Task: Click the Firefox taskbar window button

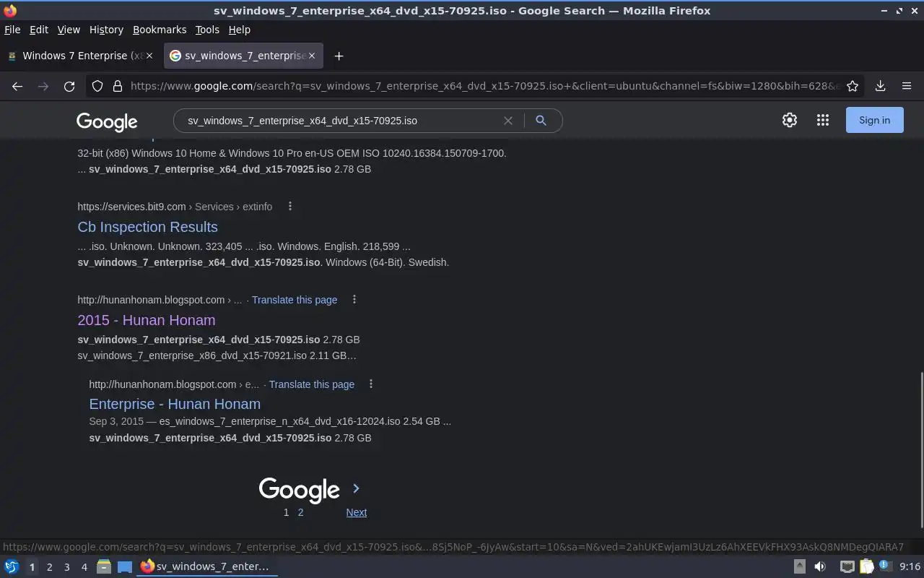Action: tap(208, 566)
